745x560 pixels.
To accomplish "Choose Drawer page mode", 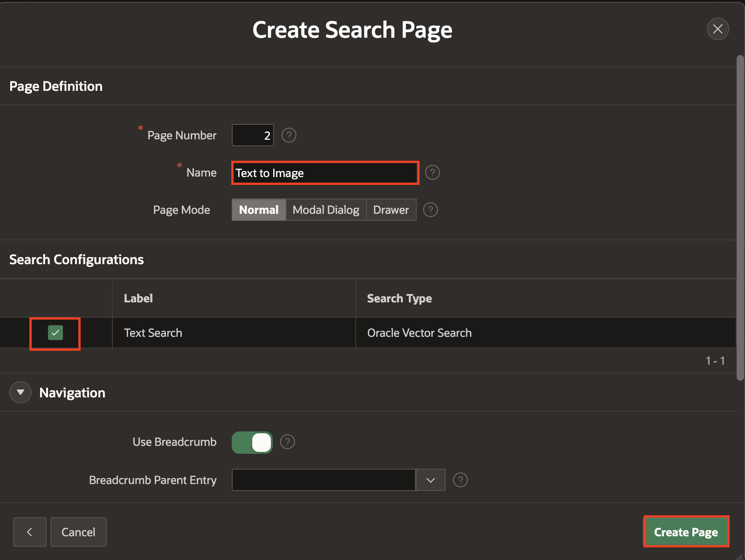I will [391, 210].
